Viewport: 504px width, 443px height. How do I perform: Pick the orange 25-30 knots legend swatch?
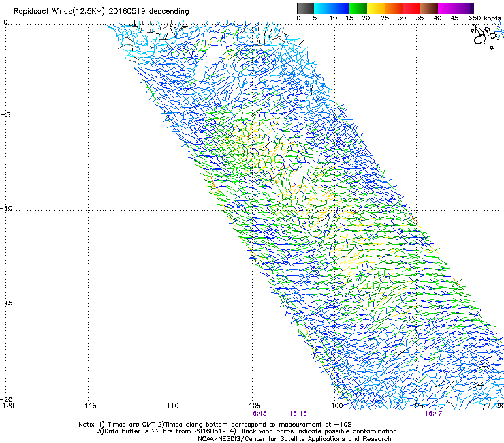point(394,8)
